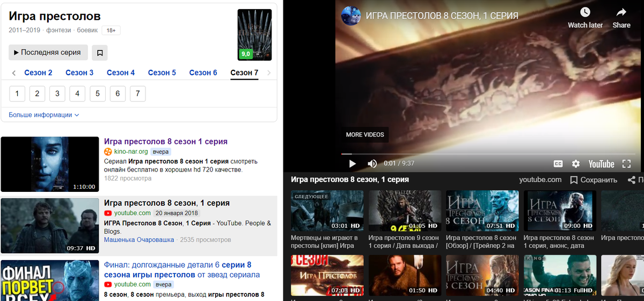
Task: Open the 09:37 HD video thumbnail
Action: coord(49,225)
